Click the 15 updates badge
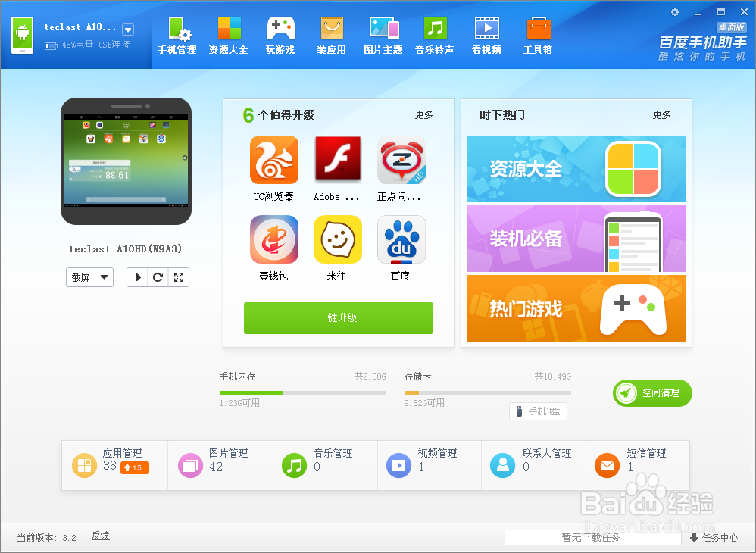 [135, 467]
